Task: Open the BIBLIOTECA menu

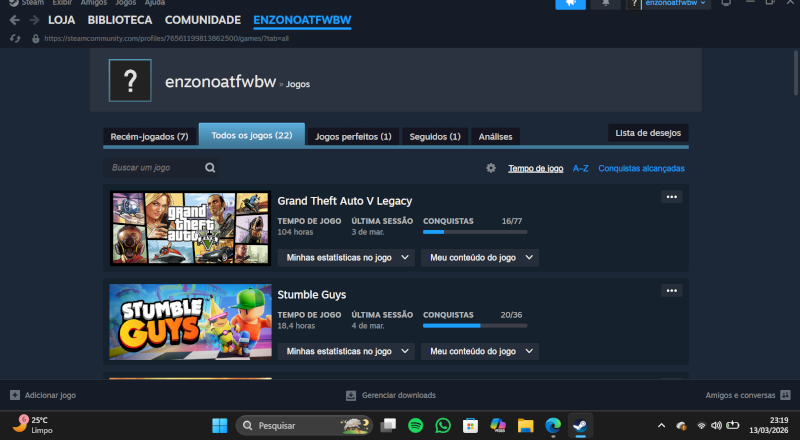Action: pyautogui.click(x=120, y=20)
